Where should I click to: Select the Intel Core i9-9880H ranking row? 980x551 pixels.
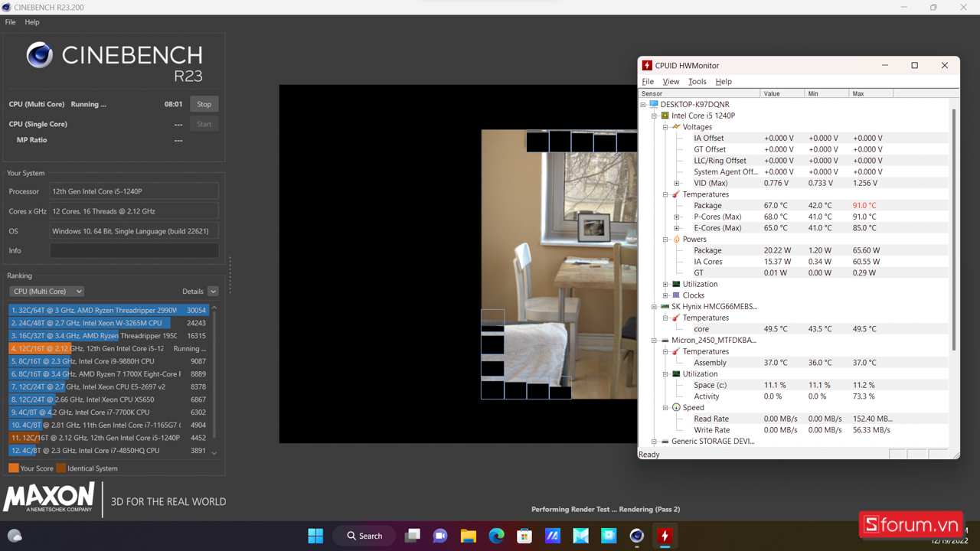[109, 361]
